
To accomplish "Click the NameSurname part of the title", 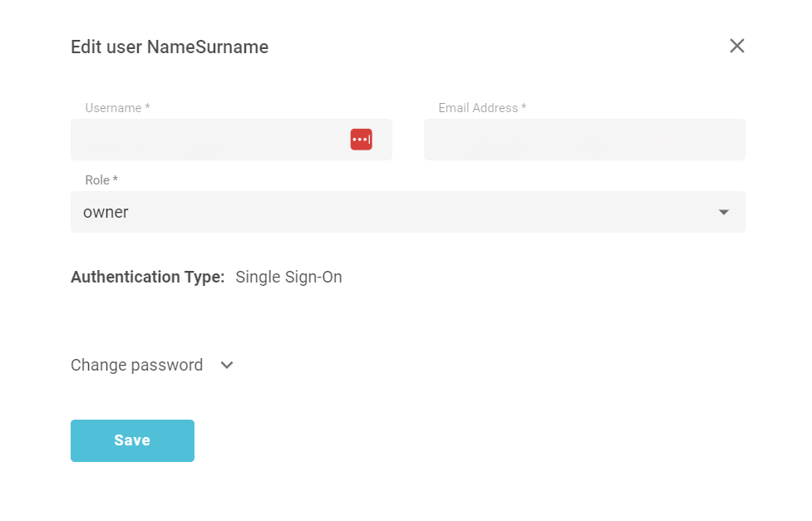I will [208, 47].
